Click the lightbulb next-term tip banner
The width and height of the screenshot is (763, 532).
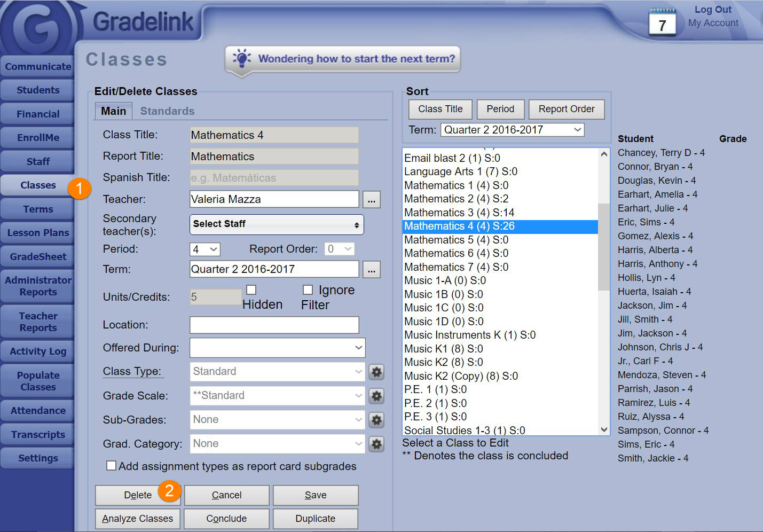click(343, 59)
